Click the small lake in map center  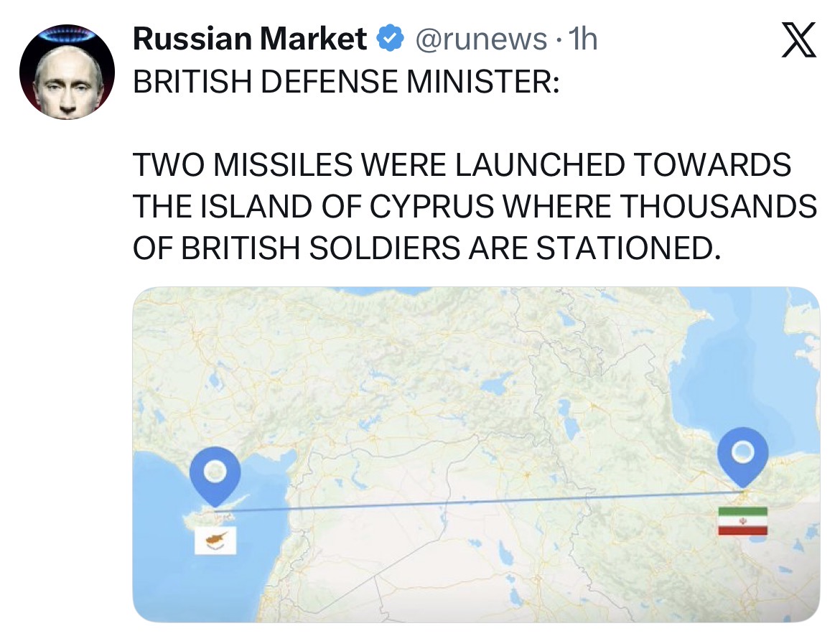493,385
